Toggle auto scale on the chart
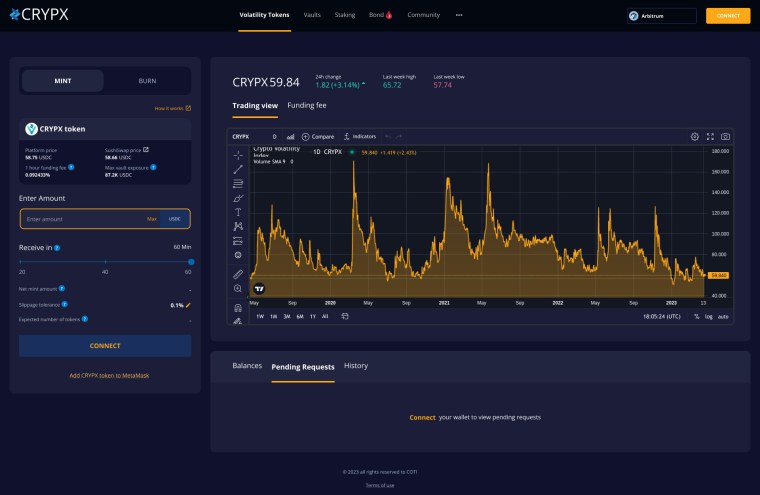 723,316
